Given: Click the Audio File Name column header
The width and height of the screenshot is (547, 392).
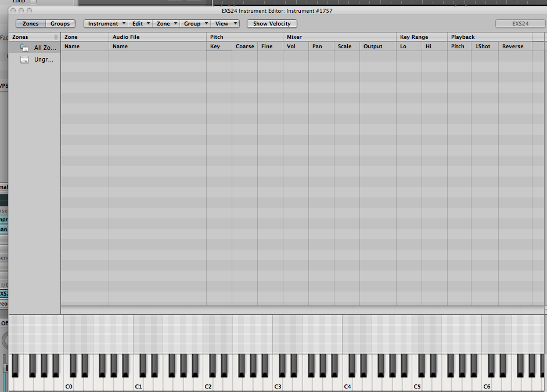Looking at the screenshot, I should [158, 46].
